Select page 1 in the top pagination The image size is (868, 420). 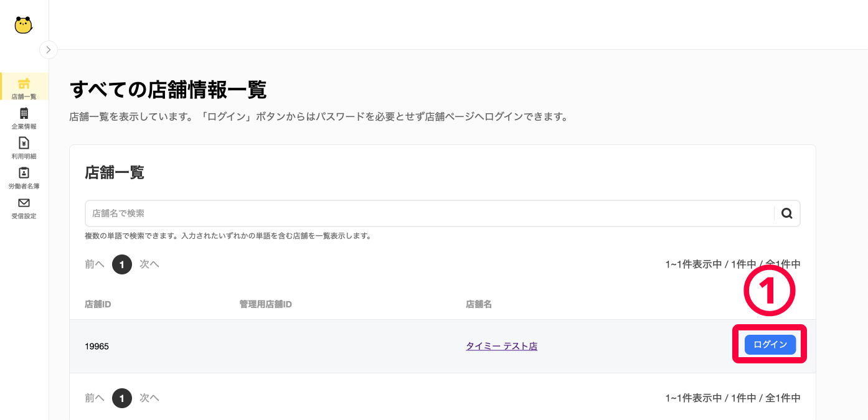tap(122, 264)
